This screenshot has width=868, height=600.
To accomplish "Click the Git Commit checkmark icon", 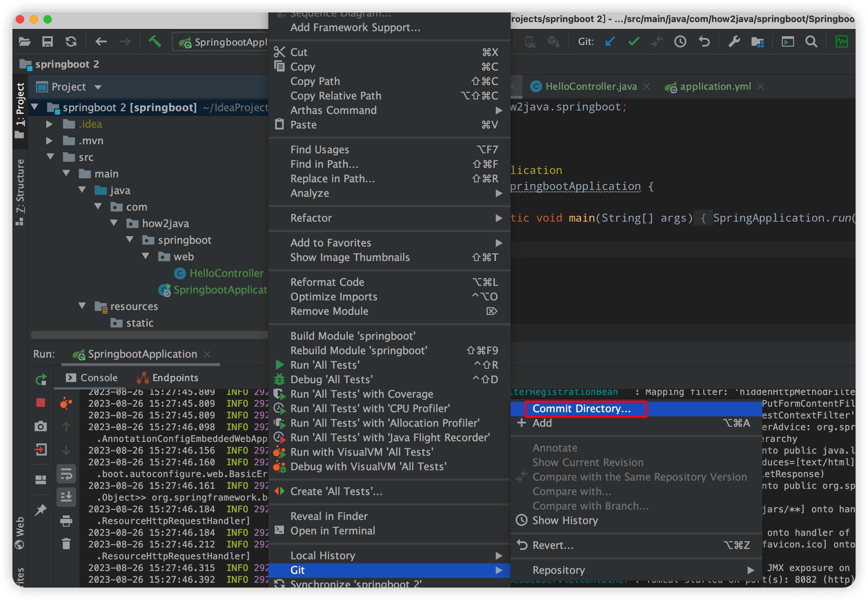I will (x=634, y=41).
